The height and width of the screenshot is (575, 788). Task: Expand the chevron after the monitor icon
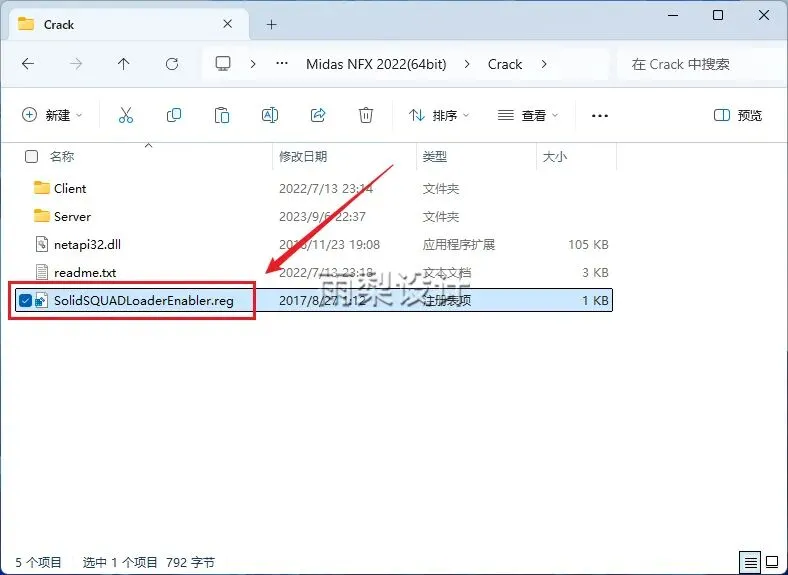click(253, 64)
